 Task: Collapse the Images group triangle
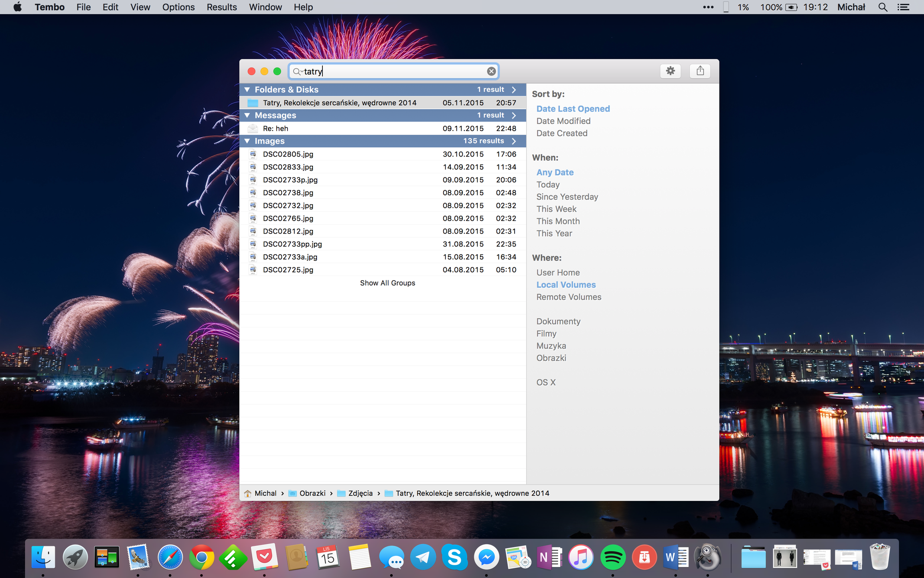coord(247,141)
